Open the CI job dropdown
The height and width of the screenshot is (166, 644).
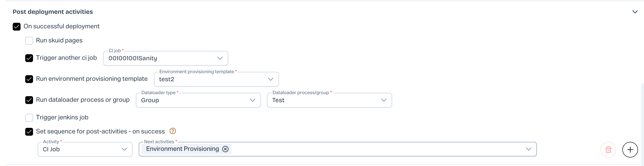[166, 58]
